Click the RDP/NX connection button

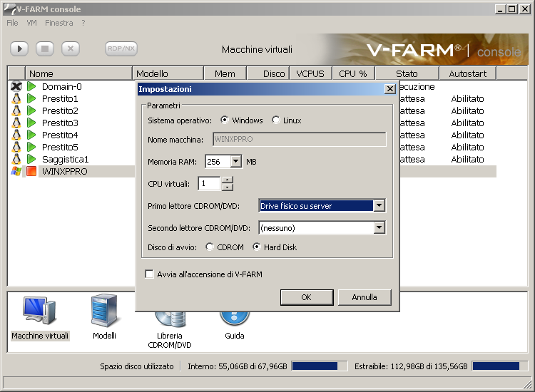pos(121,48)
